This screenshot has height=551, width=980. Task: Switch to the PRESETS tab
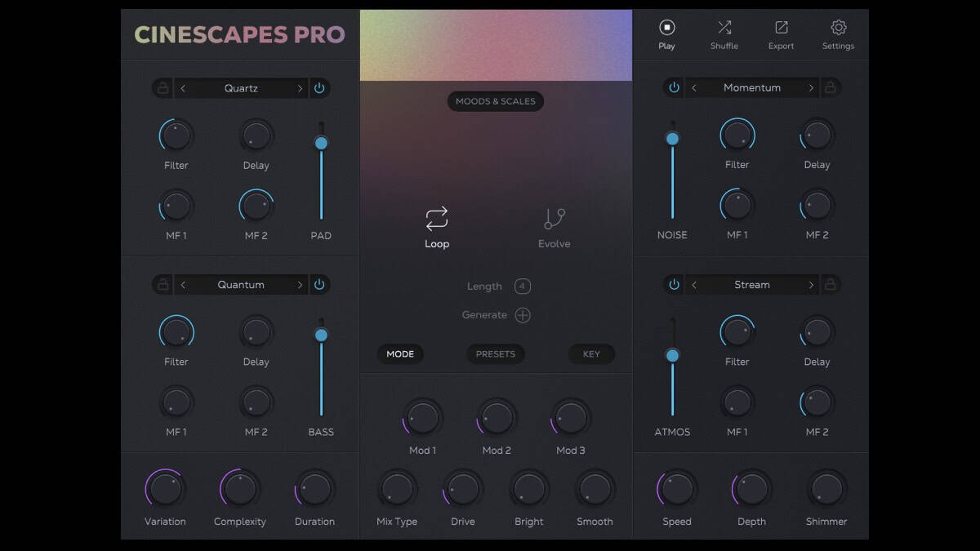pyautogui.click(x=496, y=354)
